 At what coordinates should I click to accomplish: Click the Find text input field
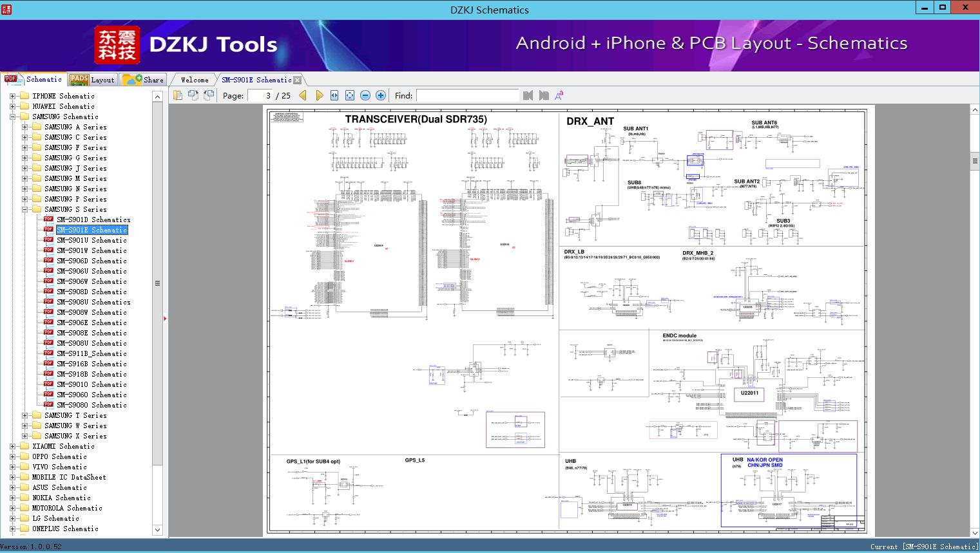point(467,95)
